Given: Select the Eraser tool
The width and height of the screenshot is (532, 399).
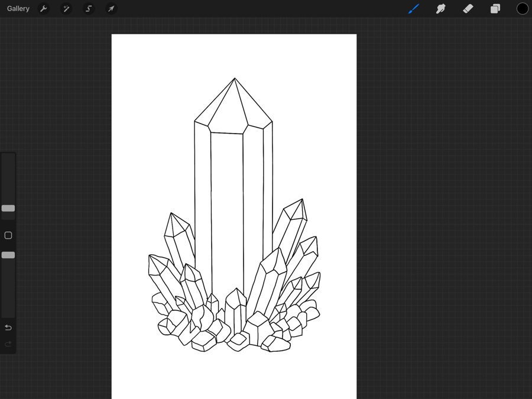Looking at the screenshot, I should 468,9.
